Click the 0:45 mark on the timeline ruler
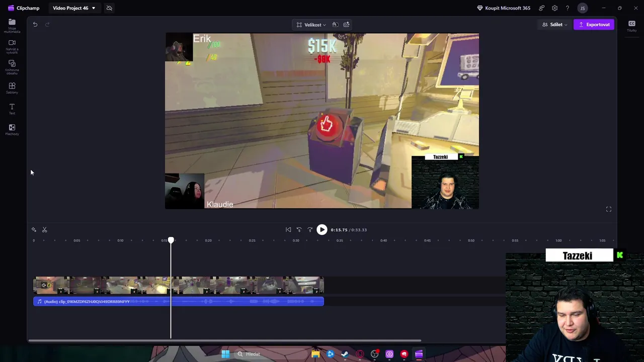Screen dimensions: 644x362 click(x=427, y=240)
